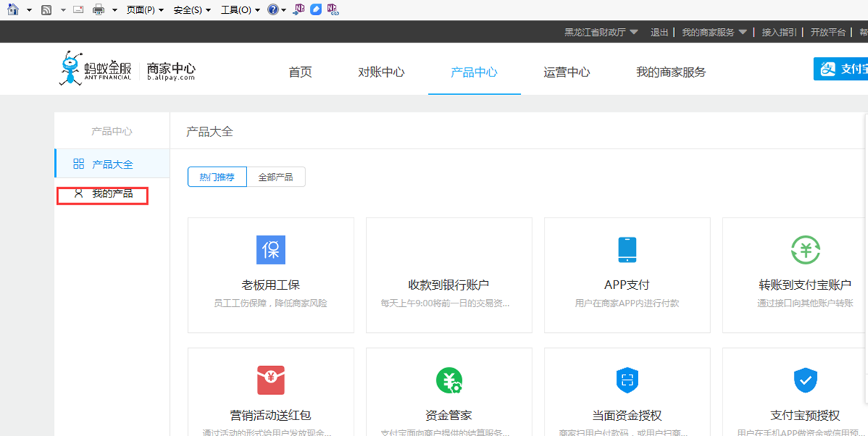Click the 商家中心 b.alipay.com title
The height and width of the screenshot is (436, 868).
click(171, 71)
